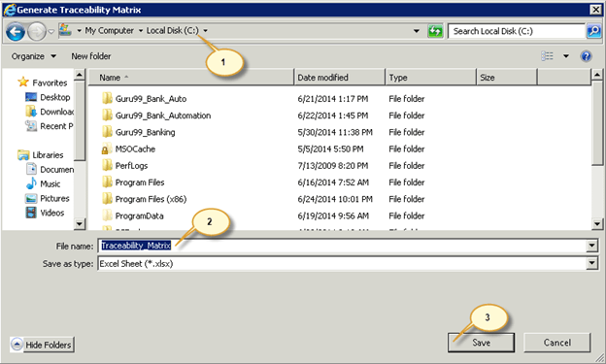
Task: Select MSOCache folder
Action: coord(135,149)
